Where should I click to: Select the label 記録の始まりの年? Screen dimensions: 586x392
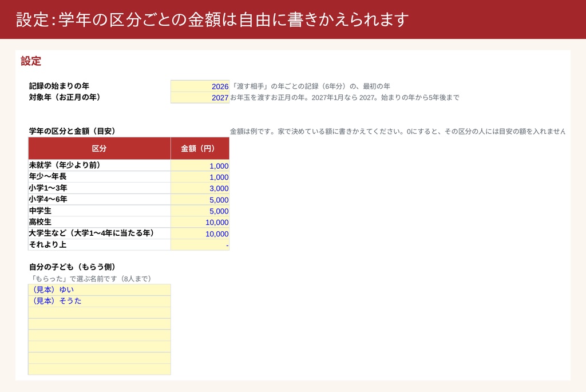[x=59, y=86]
